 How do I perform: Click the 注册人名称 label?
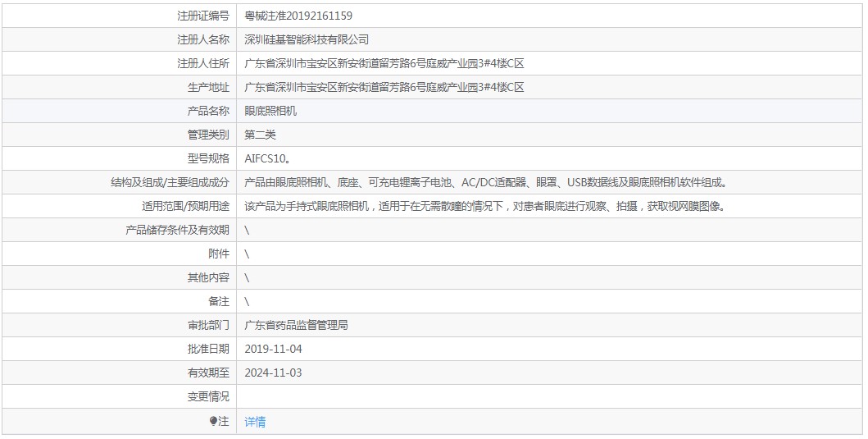click(x=203, y=40)
